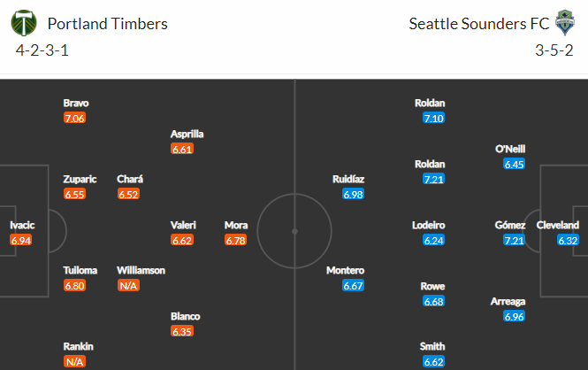588x370 pixels.
Task: Select goalkeeper Ivacic on the pitch
Action: [x=22, y=225]
